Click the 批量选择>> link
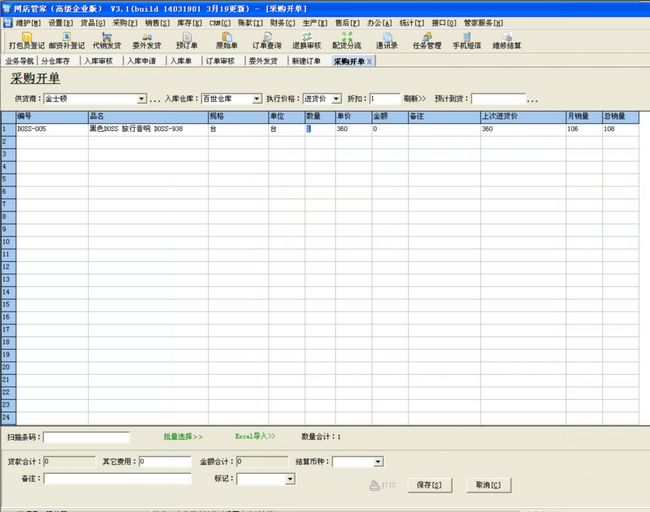 [x=183, y=437]
